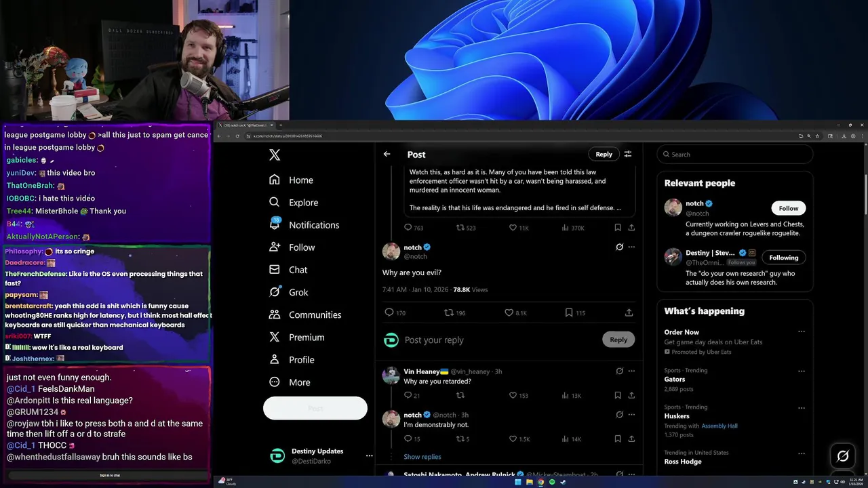Click Vin Heaney's profile avatar
Image resolution: width=868 pixels, height=488 pixels.
(391, 375)
